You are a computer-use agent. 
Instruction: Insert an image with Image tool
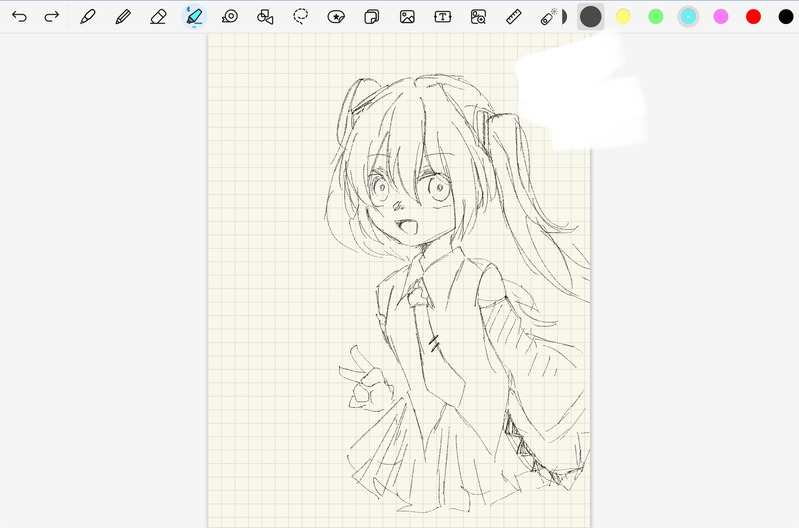pos(407,17)
